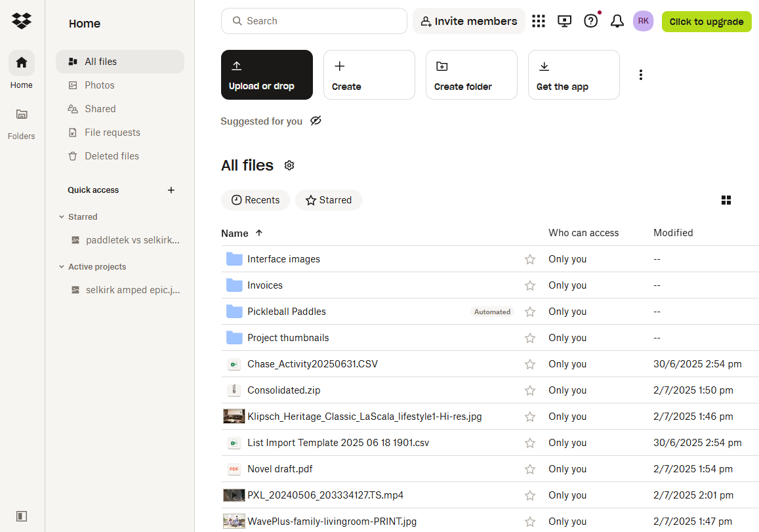Screen dimensions: 759x532
Task: Click the Invoices folder icon
Action: point(234,285)
